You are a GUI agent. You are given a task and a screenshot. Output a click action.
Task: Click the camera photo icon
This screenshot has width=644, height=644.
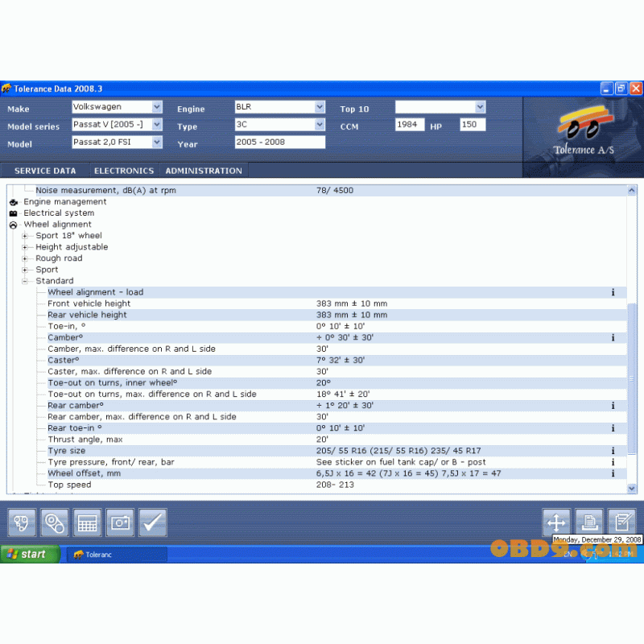(120, 522)
